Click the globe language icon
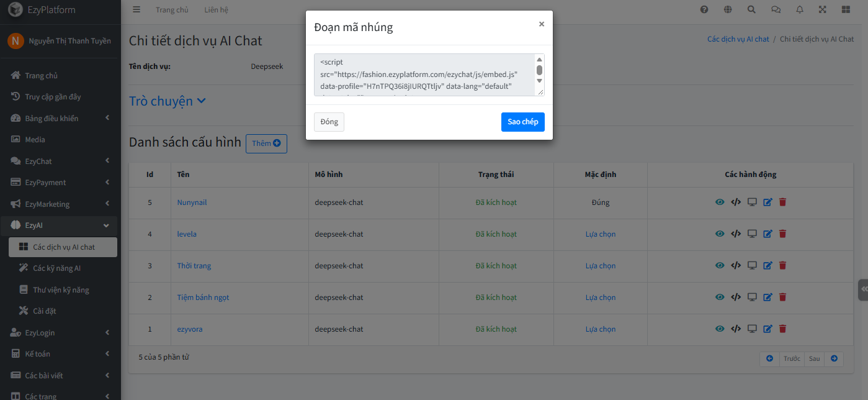The height and width of the screenshot is (400, 868). (728, 9)
